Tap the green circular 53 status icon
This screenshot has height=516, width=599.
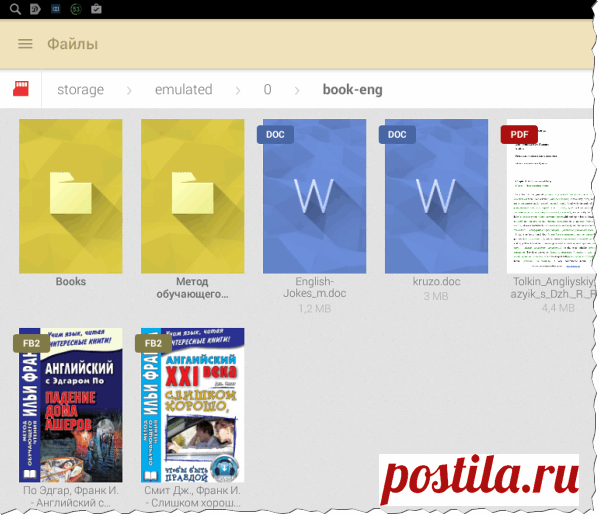pyautogui.click(x=76, y=9)
